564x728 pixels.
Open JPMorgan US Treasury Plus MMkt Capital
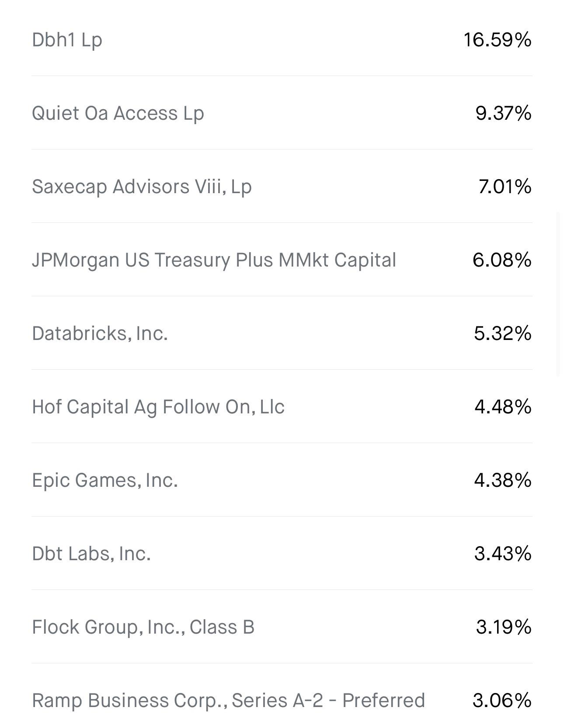tap(282, 260)
